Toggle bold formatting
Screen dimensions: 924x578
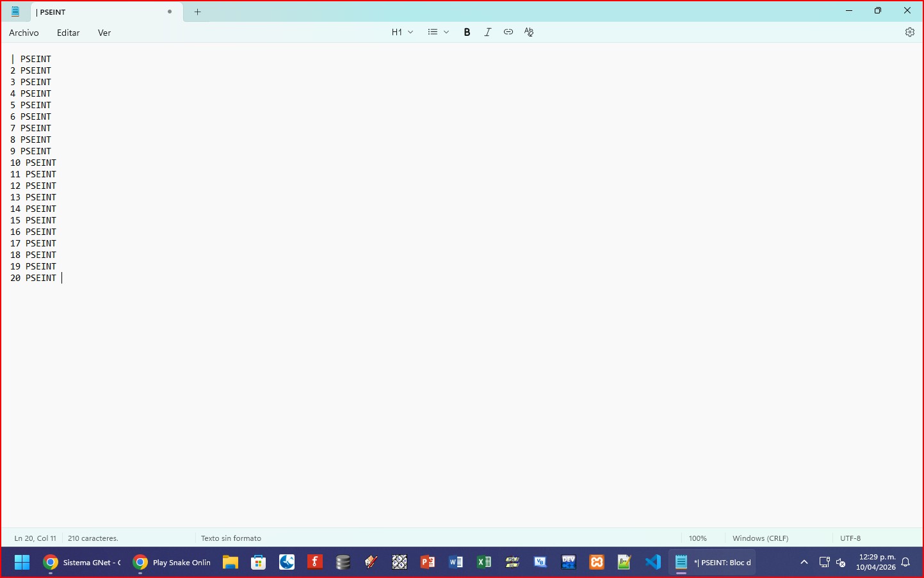[467, 32]
